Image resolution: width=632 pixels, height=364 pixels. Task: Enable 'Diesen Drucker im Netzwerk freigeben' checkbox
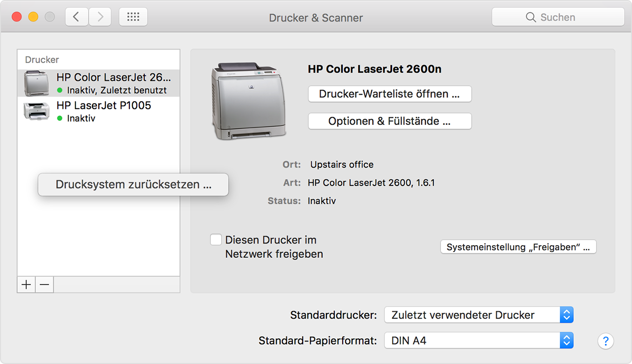click(x=216, y=240)
